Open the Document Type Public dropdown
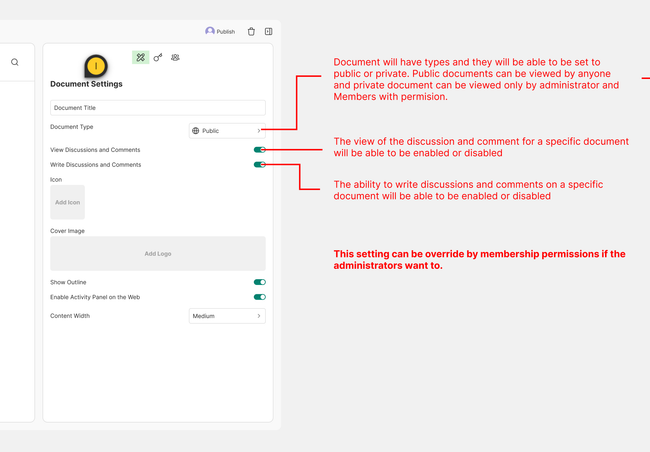Screen dimensions: 650x452 point(227,130)
